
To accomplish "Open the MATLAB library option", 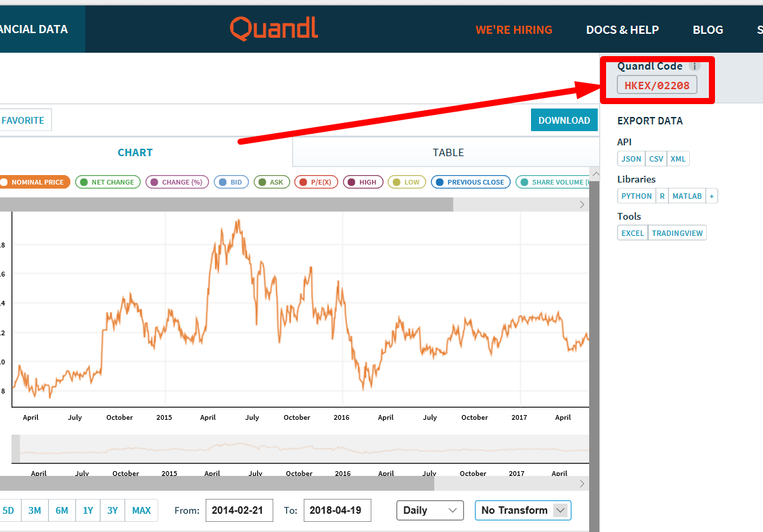I will click(x=687, y=196).
